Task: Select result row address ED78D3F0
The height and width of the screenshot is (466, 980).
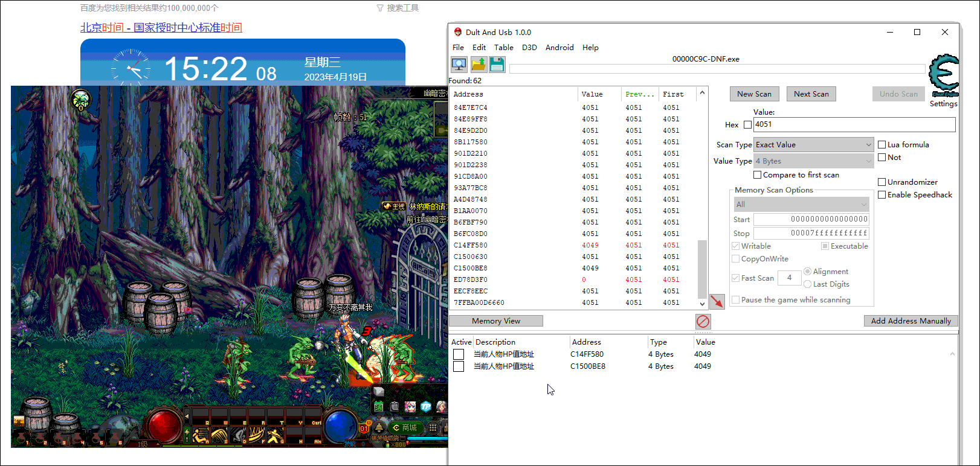Action: (573, 279)
